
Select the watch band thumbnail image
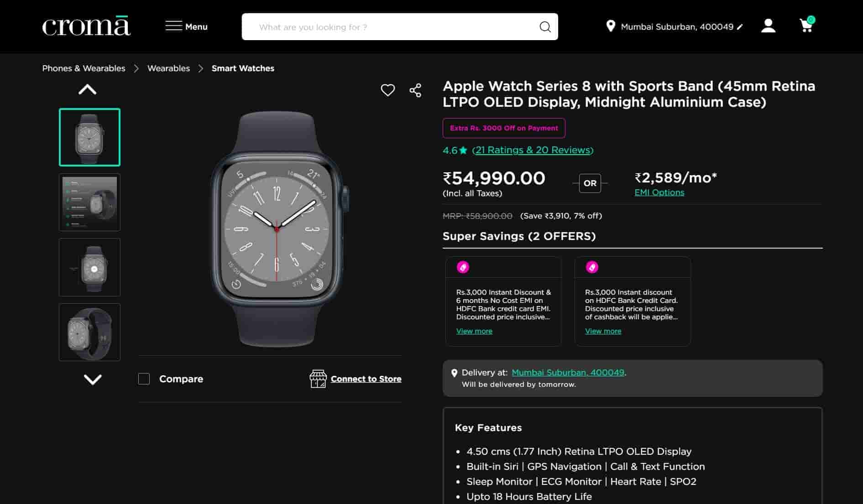89,332
